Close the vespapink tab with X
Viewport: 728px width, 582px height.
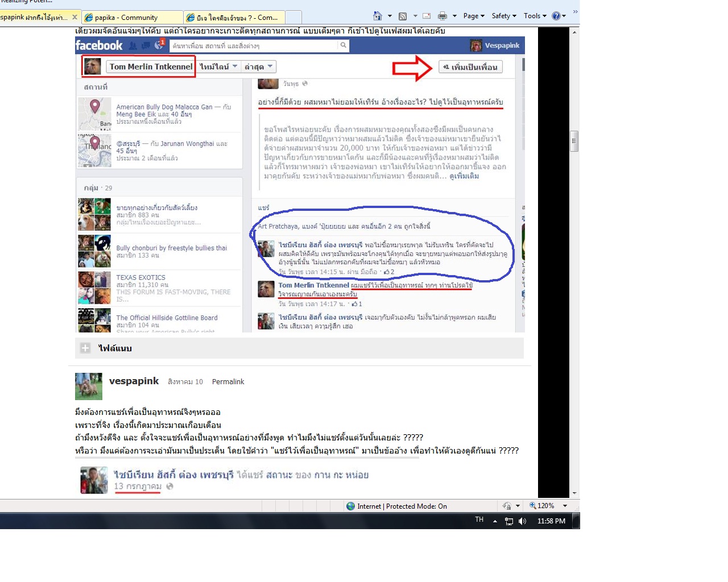(75, 18)
